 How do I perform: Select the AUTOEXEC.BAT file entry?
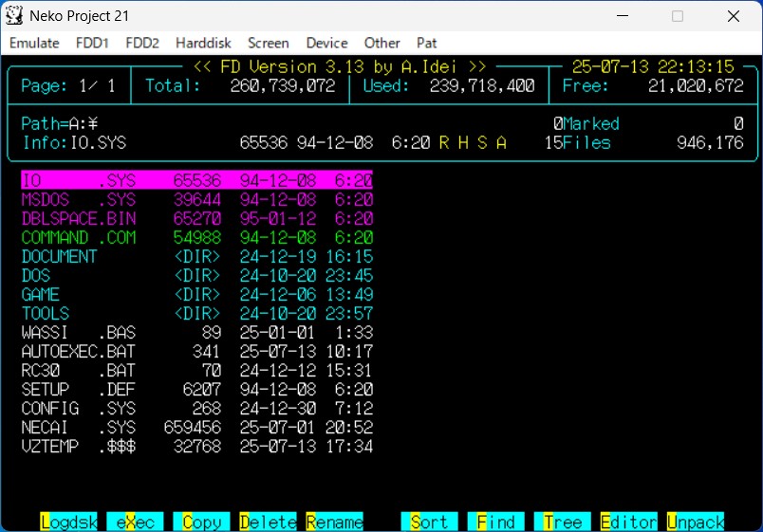[78, 351]
